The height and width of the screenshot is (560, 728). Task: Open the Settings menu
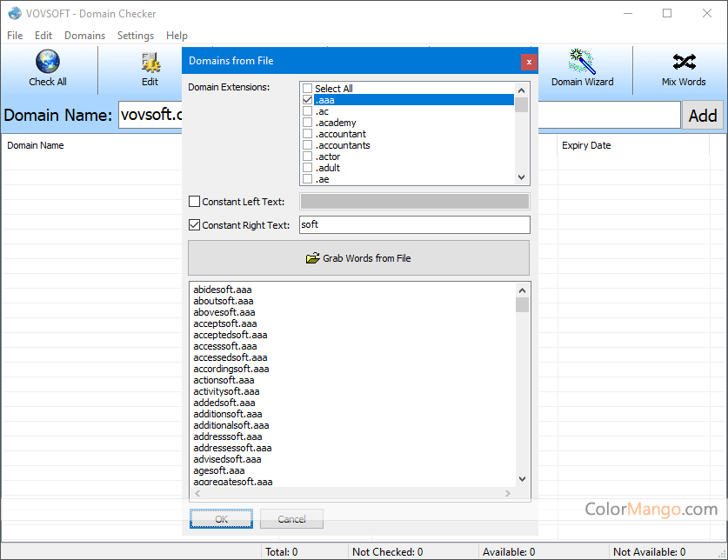pyautogui.click(x=136, y=36)
